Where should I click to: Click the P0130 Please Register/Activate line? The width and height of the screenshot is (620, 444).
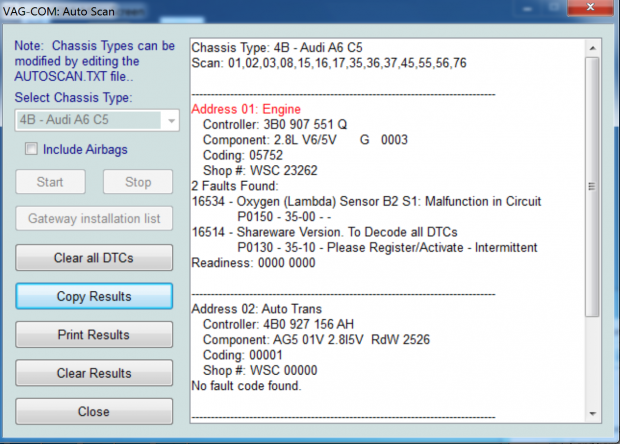(387, 248)
